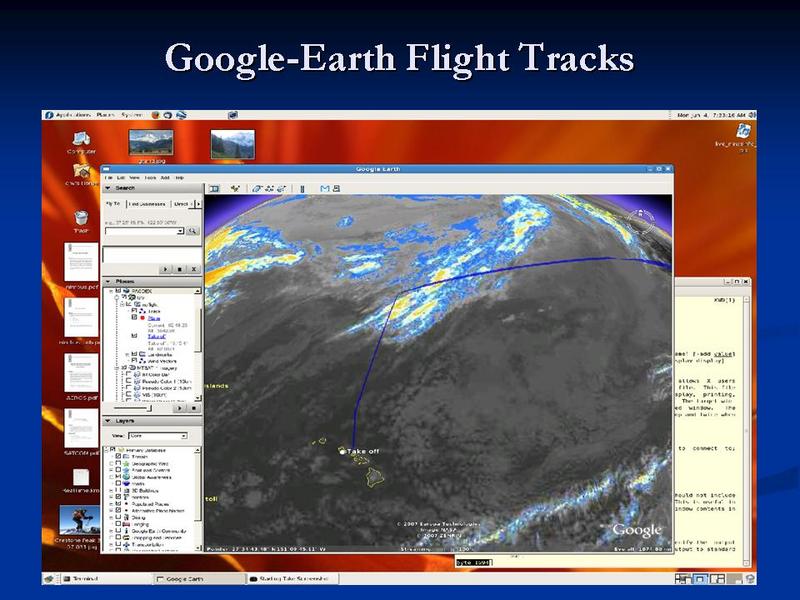800x600 pixels.
Task: Expand the Dining layer tree node
Action: tap(111, 517)
